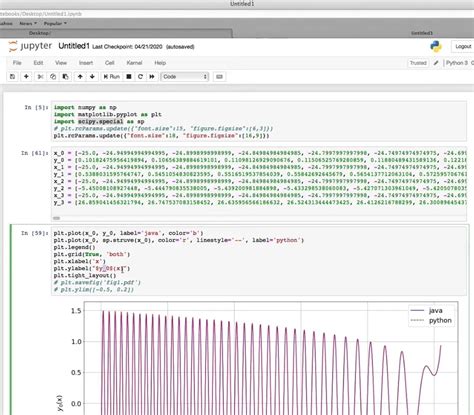Image resolution: width=474 pixels, height=415 pixels.
Task: Paste cells below icon
Action: point(65,77)
